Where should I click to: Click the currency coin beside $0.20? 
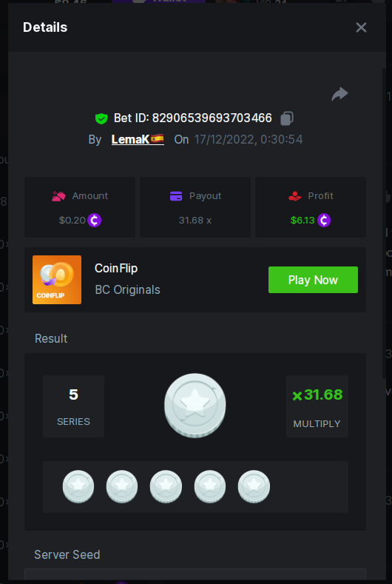coord(94,220)
